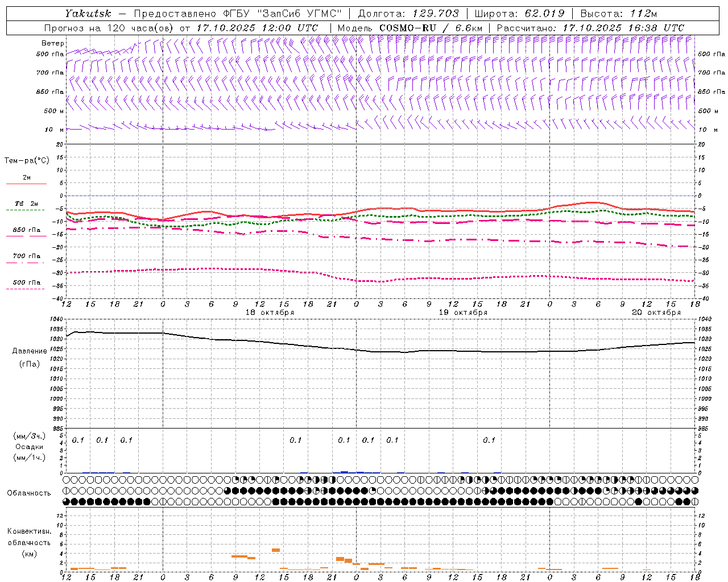728x582 pixels.
Task: Click the Широта: 62.019 field
Action: [519, 13]
